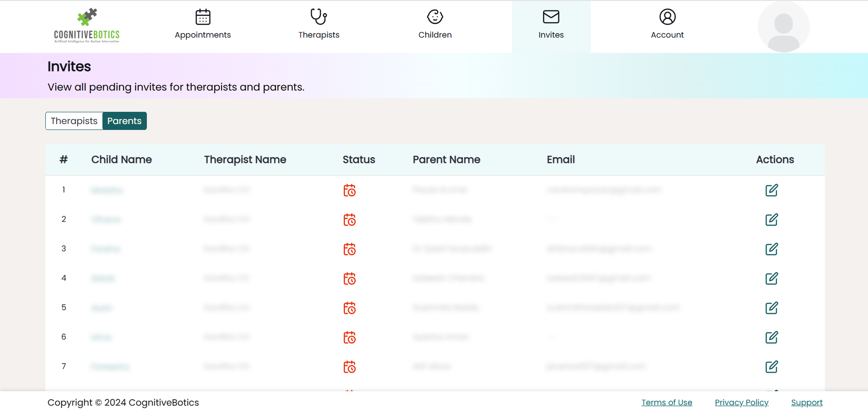Select the Parents invites toggle
This screenshot has height=412, width=868.
click(124, 121)
